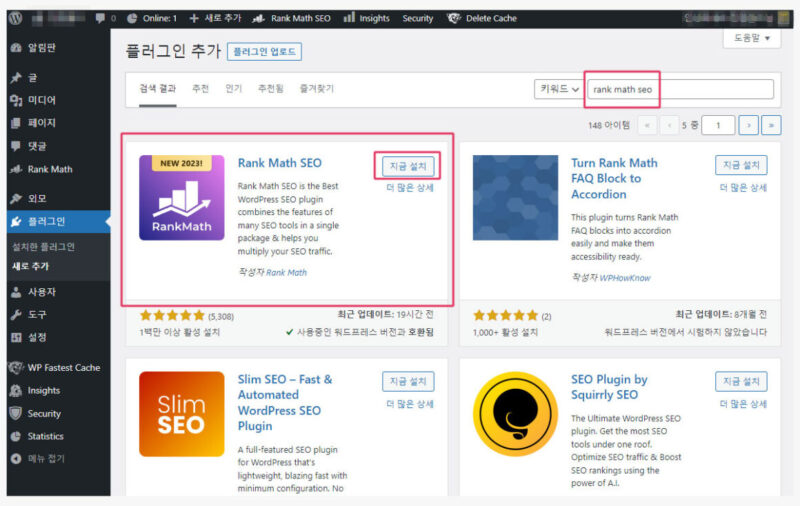Click the plugin search input field
Viewport: 800px width, 506px height.
(680, 89)
